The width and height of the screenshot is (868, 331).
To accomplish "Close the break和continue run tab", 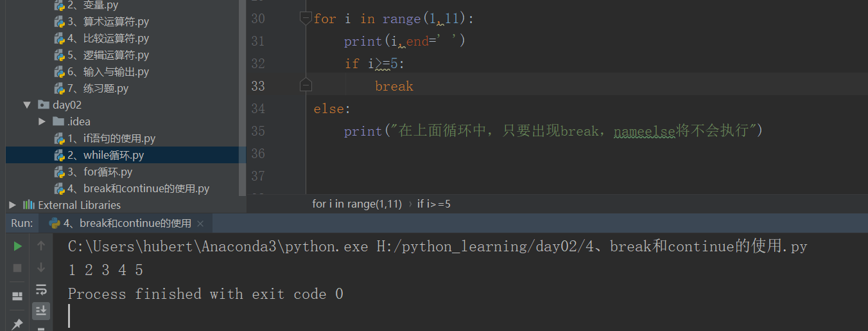I will 200,224.
